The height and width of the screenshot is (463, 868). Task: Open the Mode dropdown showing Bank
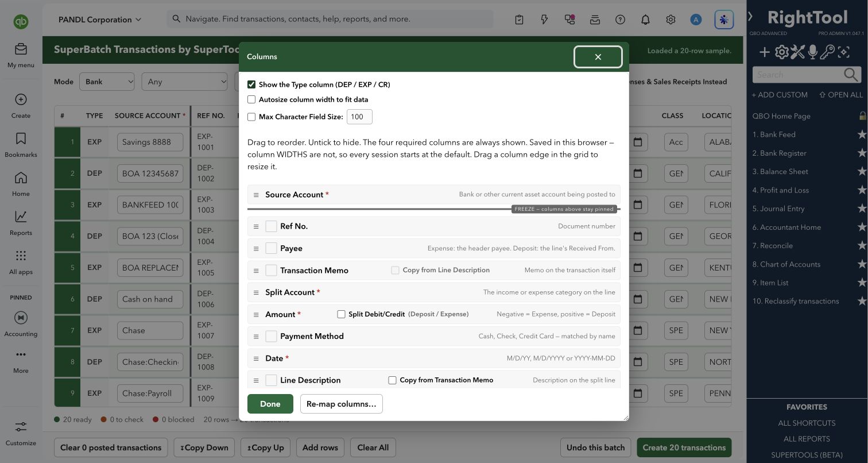coord(107,82)
